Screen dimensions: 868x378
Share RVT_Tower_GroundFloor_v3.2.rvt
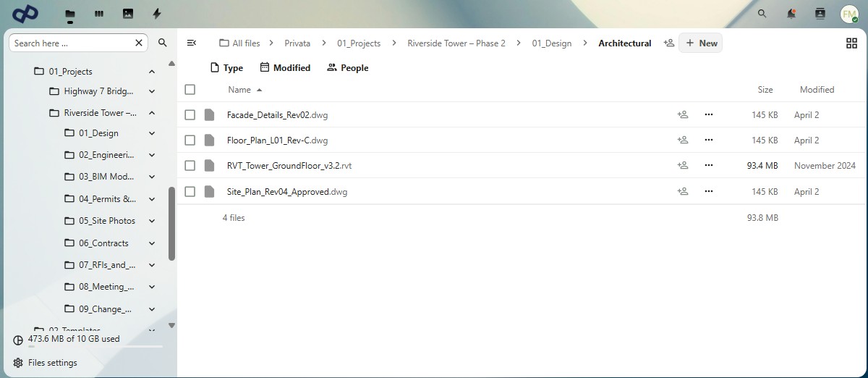pos(683,165)
